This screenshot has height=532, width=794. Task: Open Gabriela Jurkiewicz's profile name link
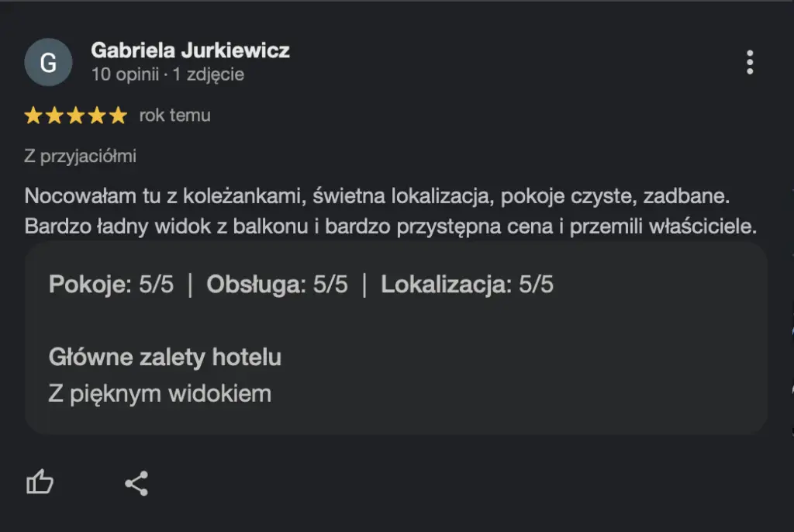(190, 50)
